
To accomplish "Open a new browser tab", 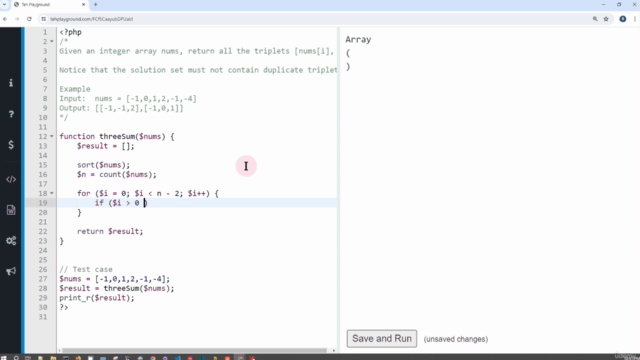I will point(96,4).
